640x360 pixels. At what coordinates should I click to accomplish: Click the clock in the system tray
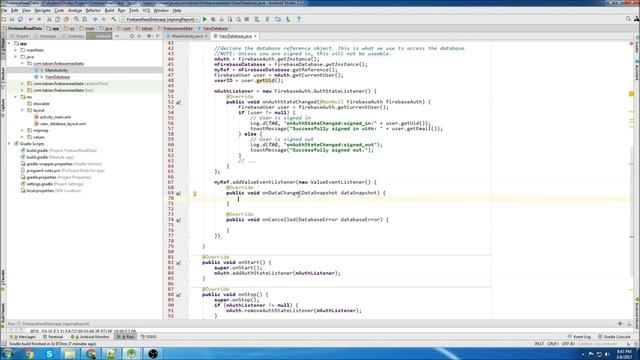click(624, 354)
